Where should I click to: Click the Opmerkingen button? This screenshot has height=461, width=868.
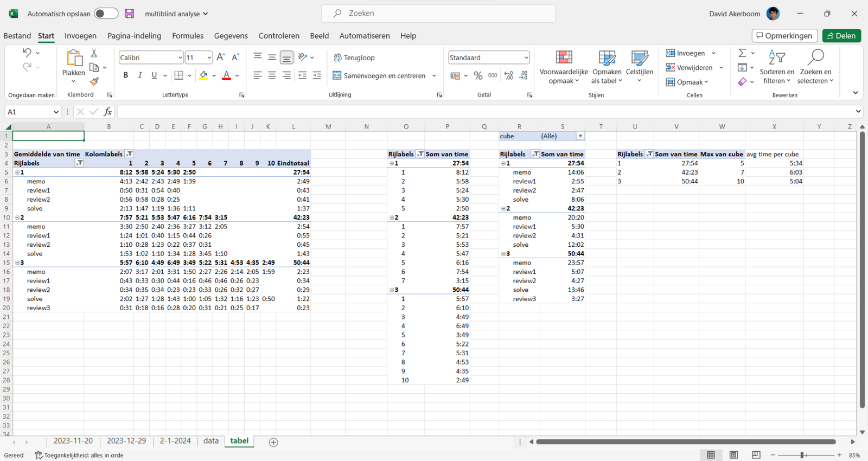(x=784, y=36)
